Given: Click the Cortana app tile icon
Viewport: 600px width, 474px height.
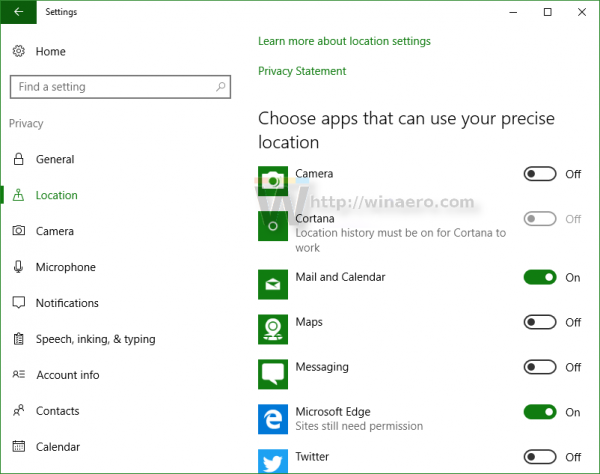Looking at the screenshot, I should click(x=273, y=226).
